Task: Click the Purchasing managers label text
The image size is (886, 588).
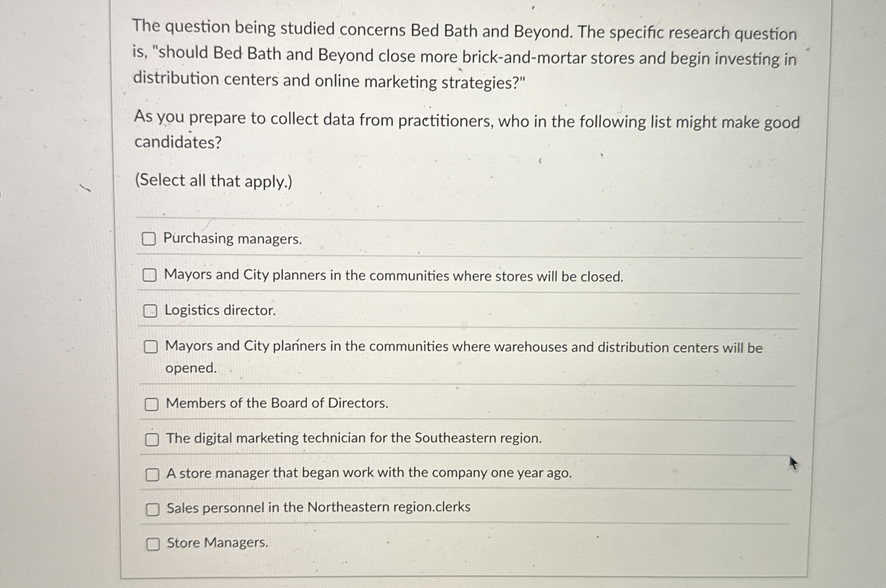Action: coord(233,239)
